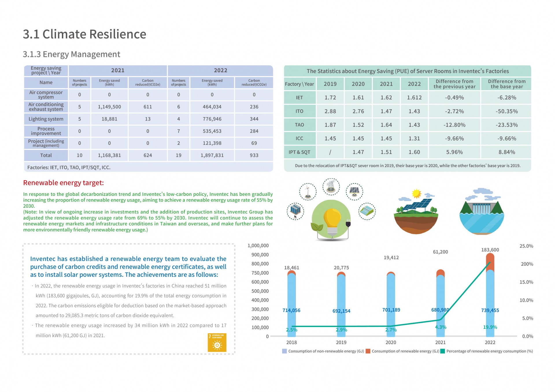Screen dimensions: 555x392
Task: Click the 1,149,500 energy saved cell
Action: (109, 107)
